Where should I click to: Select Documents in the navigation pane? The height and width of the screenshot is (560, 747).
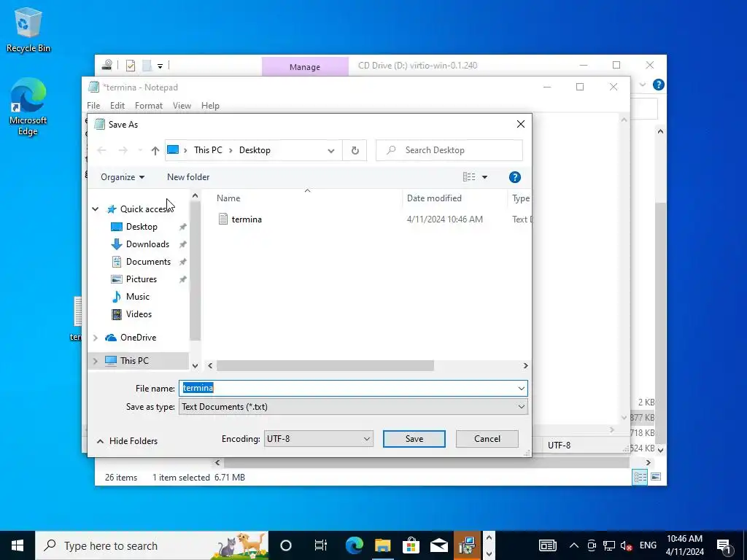tap(148, 262)
